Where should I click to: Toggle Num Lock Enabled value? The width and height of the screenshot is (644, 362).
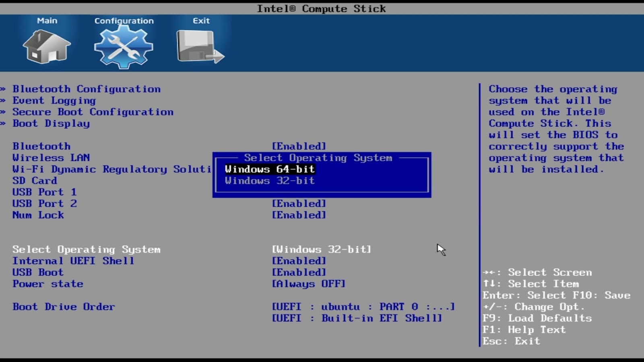(x=299, y=215)
